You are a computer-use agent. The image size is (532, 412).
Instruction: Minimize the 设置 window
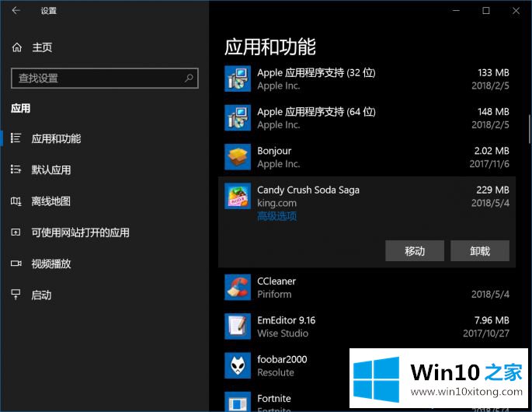(x=457, y=11)
